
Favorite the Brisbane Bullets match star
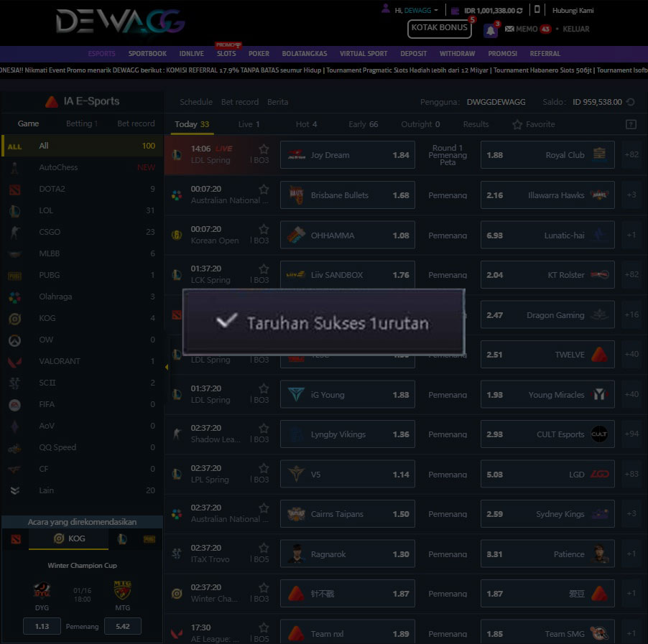tap(264, 189)
